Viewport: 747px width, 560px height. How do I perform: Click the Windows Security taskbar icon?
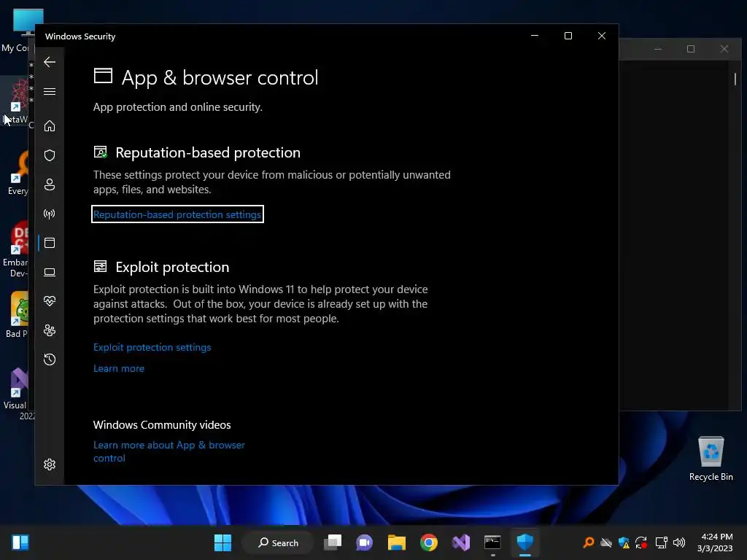[525, 542]
